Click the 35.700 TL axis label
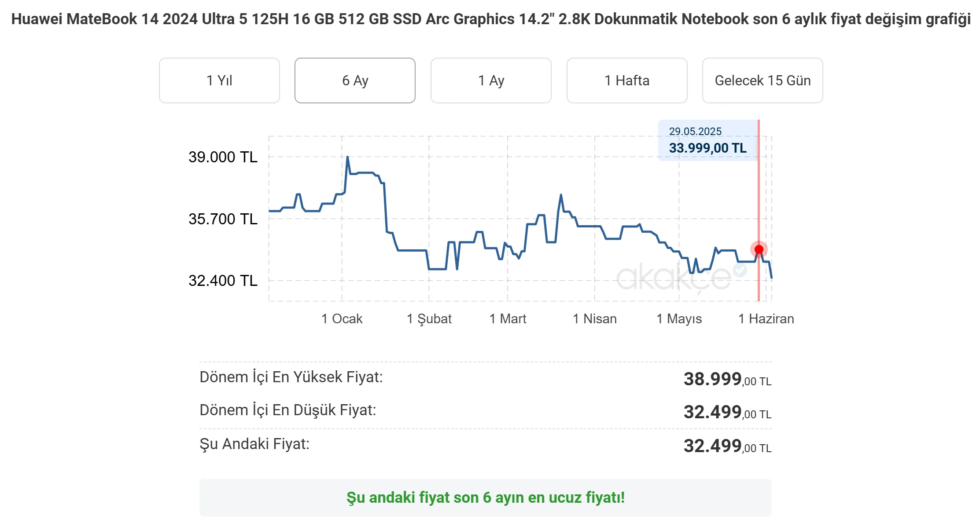This screenshot has width=980, height=519. [x=223, y=219]
